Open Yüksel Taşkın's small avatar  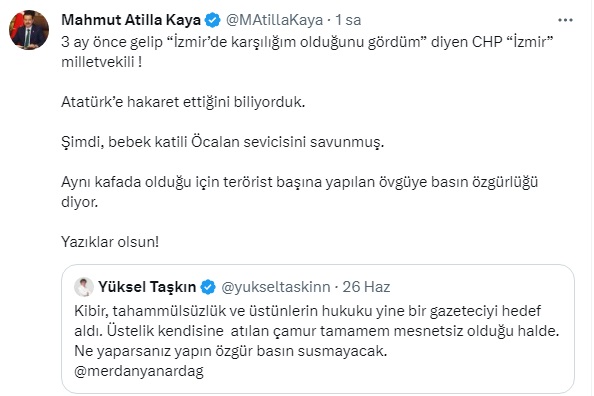pos(84,287)
